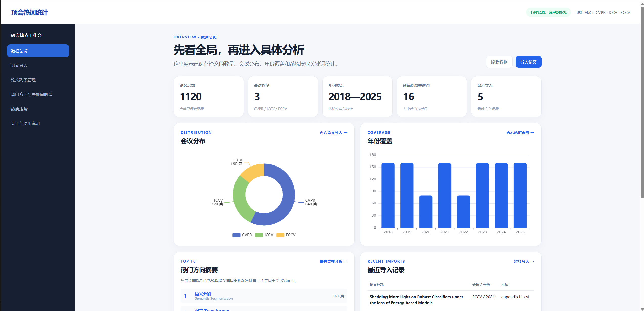644x311 pixels.
Task: Click the 'ECCV / 2024' table cell
Action: click(x=483, y=297)
